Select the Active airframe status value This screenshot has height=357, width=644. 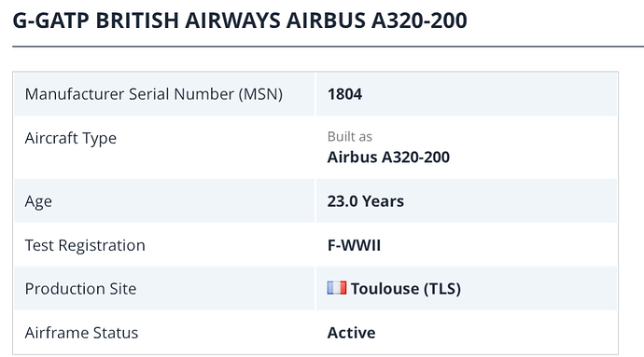(x=351, y=333)
